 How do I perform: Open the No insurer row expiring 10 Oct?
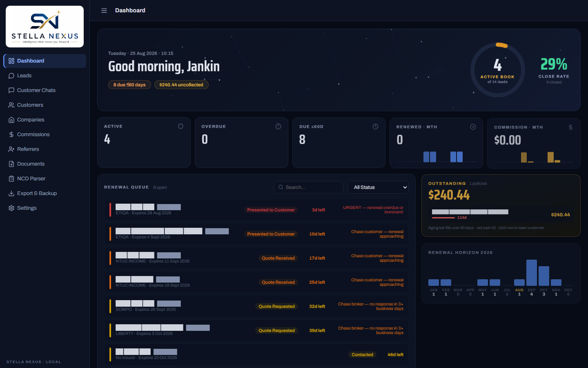[256, 355]
